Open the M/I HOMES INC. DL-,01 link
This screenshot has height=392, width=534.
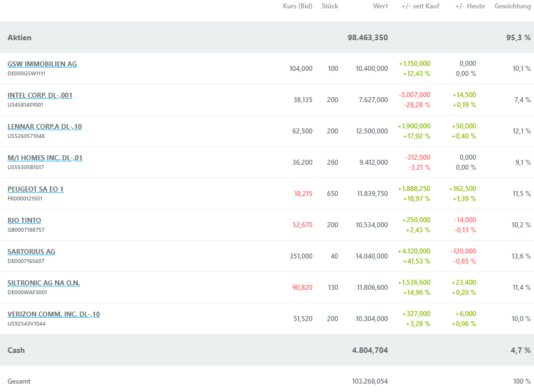[45, 158]
